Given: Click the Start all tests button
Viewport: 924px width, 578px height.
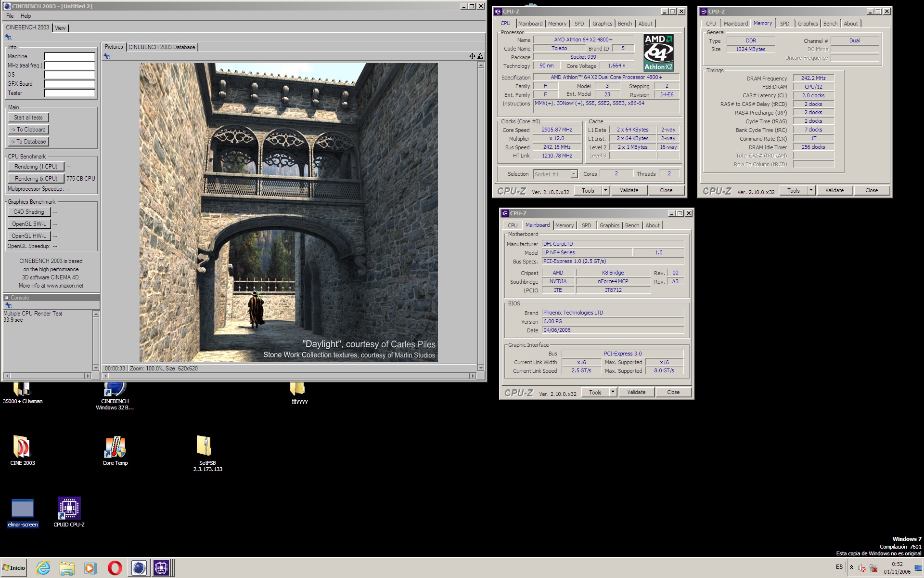Looking at the screenshot, I should coord(28,118).
